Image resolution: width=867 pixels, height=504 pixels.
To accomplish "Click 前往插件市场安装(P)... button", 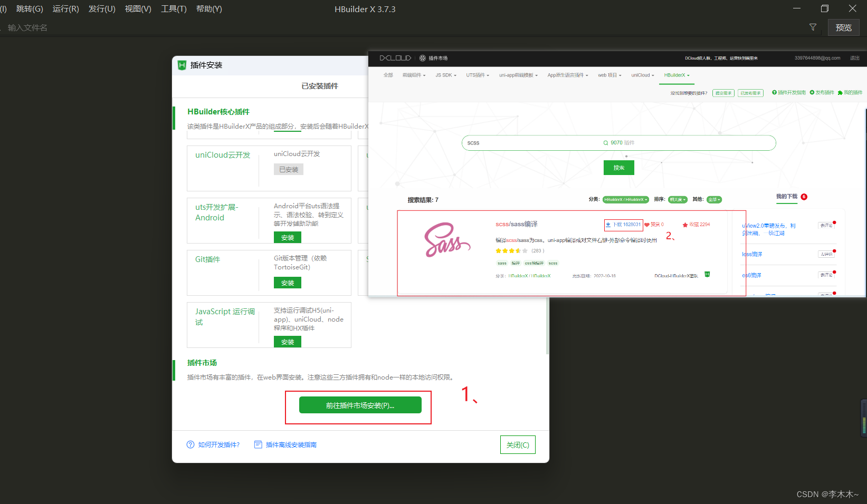I will (x=360, y=405).
